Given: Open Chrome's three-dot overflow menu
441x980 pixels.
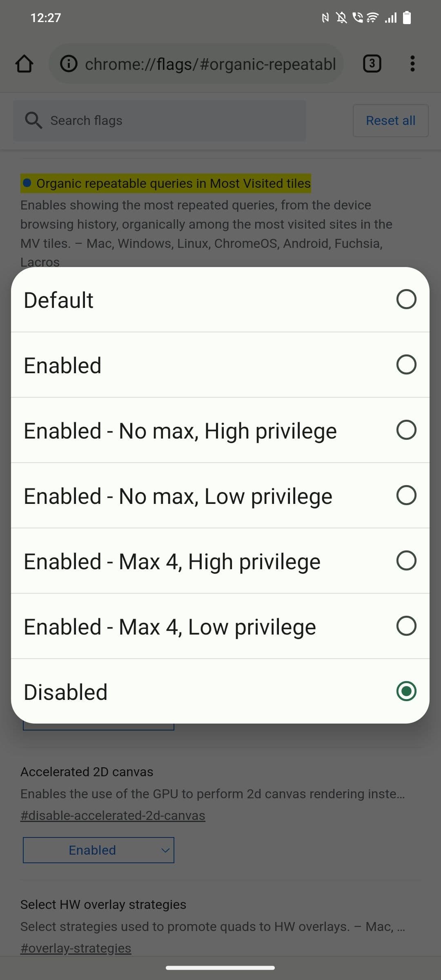Looking at the screenshot, I should (x=412, y=64).
